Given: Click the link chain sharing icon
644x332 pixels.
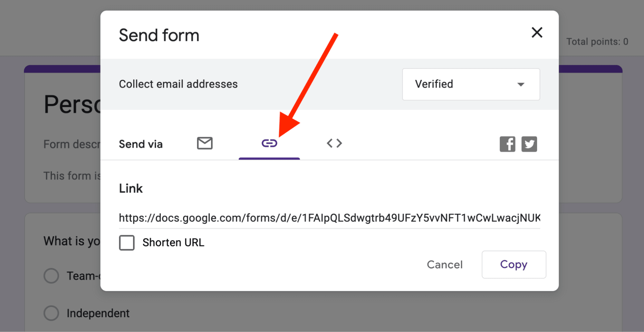Looking at the screenshot, I should coord(269,143).
